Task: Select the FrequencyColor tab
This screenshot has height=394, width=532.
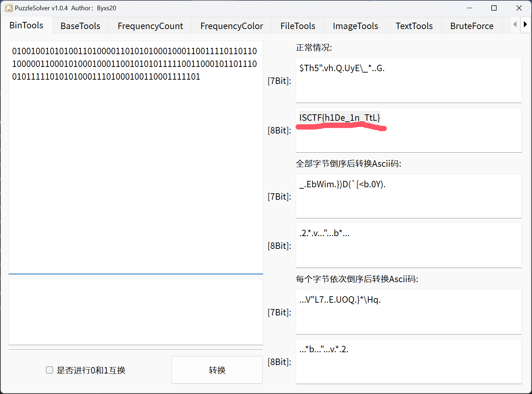Action: (232, 26)
